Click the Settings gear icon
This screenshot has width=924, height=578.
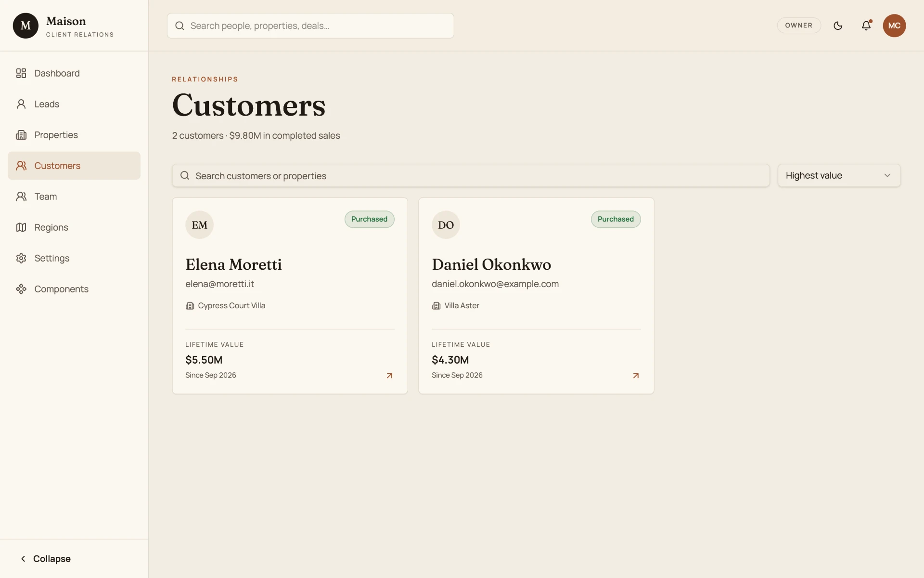pyautogui.click(x=21, y=258)
